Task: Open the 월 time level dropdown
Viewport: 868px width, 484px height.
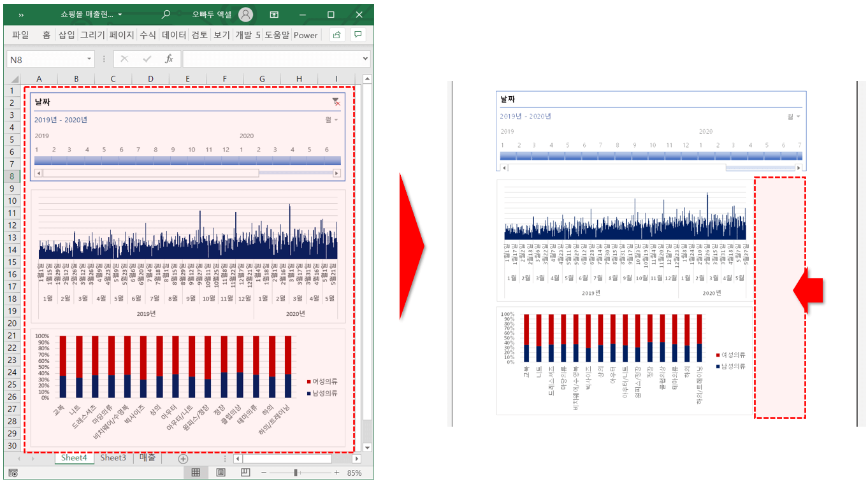Action: [x=331, y=120]
